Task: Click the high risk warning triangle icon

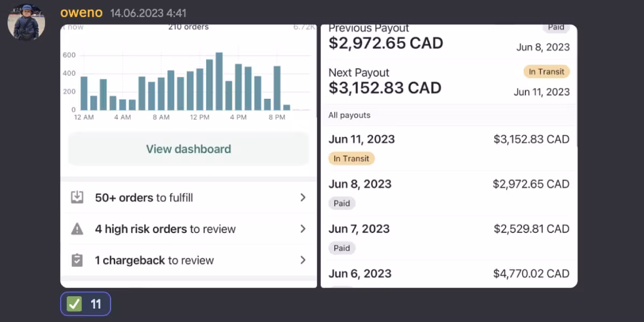Action: [77, 229]
